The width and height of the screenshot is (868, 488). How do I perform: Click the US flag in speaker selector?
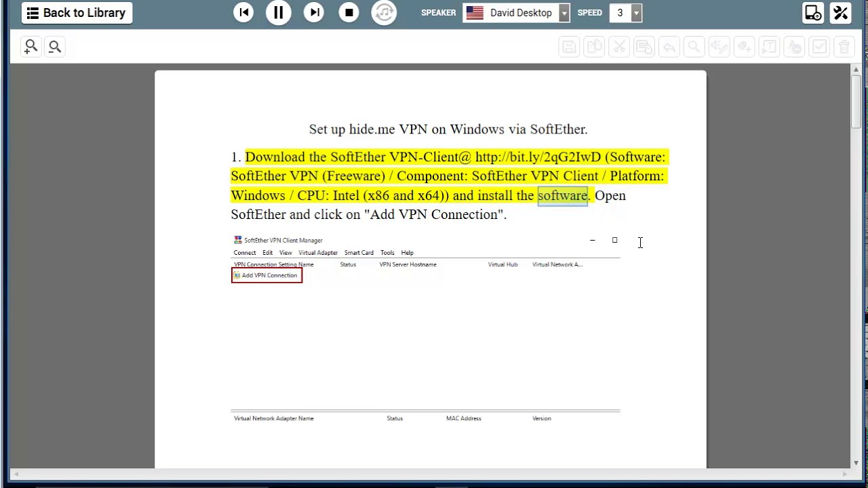tap(475, 13)
